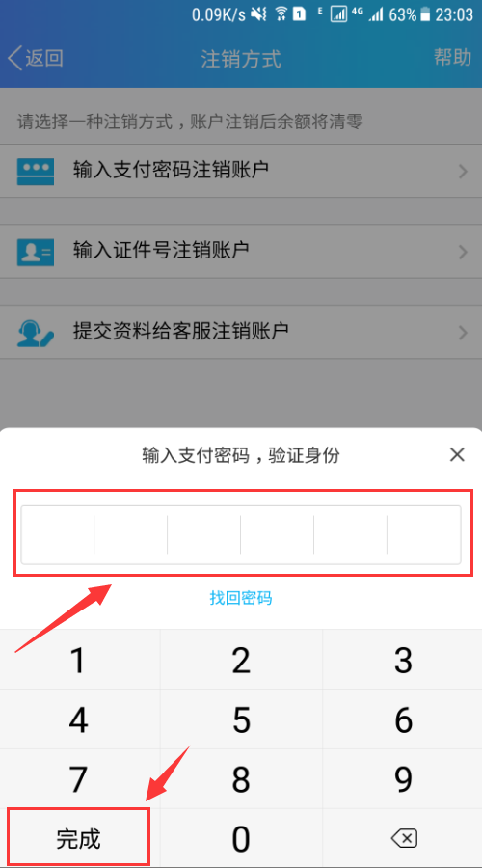The image size is (482, 868).
Task: Close the payment password dialog with X
Action: click(x=457, y=455)
